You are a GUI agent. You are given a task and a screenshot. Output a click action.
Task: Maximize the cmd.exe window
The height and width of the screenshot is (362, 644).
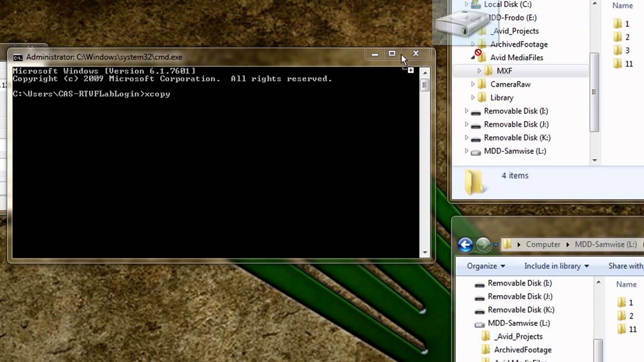click(392, 53)
